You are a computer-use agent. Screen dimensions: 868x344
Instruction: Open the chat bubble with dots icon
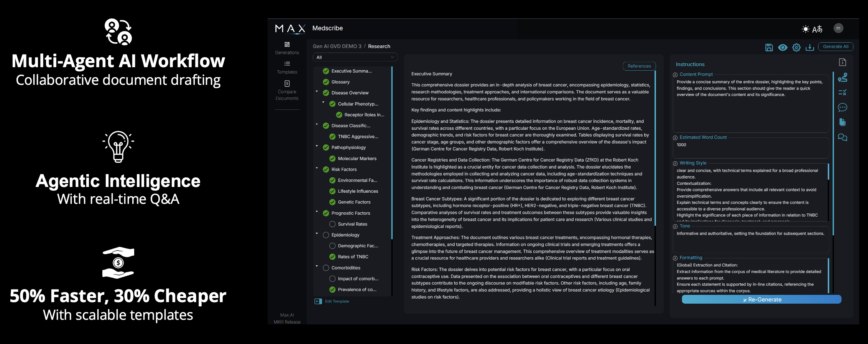[x=842, y=107]
